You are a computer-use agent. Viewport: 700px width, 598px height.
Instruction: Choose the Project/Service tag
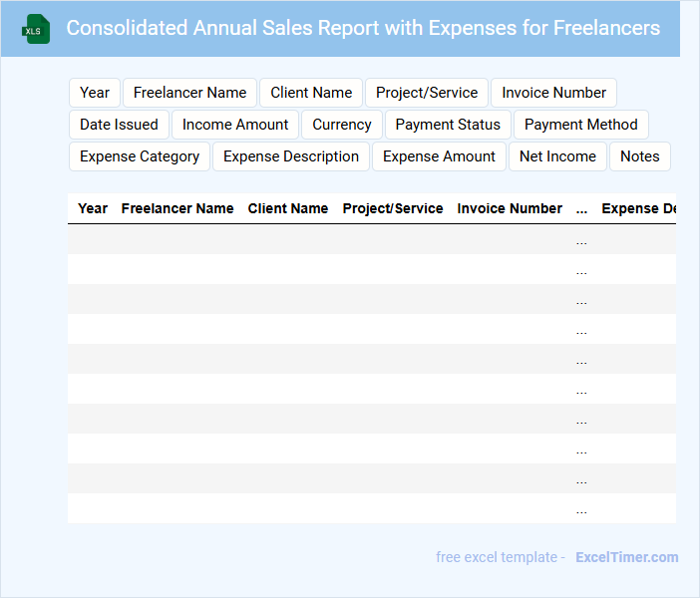click(427, 93)
